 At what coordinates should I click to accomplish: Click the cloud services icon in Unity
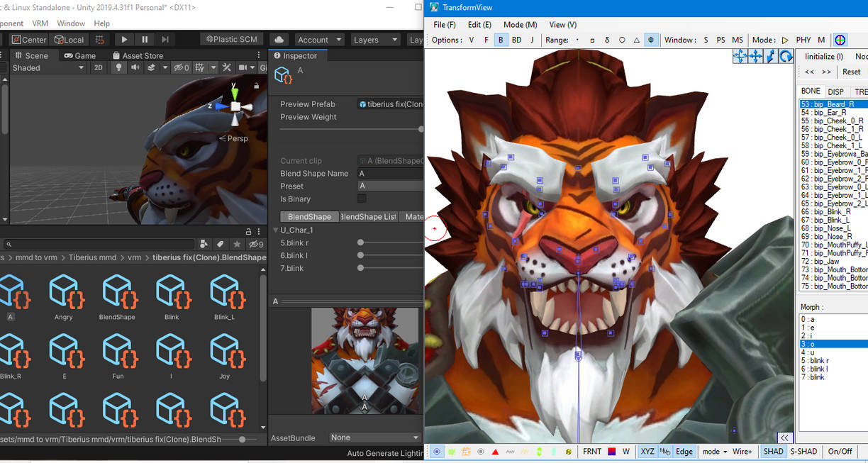click(279, 40)
